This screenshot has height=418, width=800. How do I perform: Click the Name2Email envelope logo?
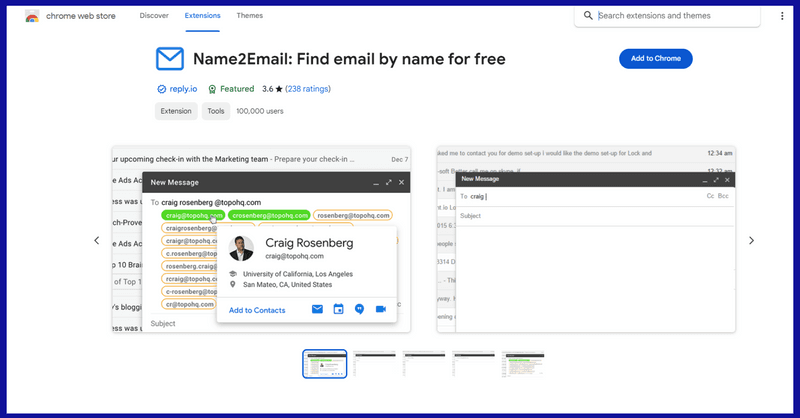(x=170, y=59)
